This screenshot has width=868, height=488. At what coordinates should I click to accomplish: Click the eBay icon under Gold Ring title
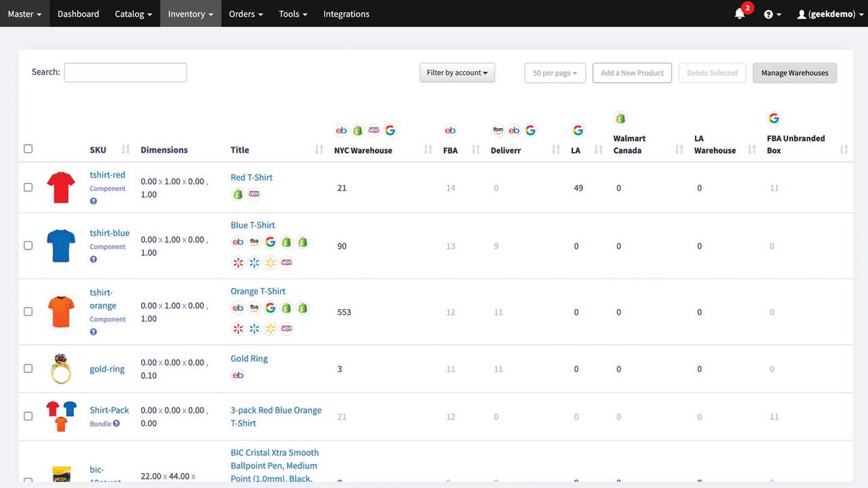pos(238,375)
